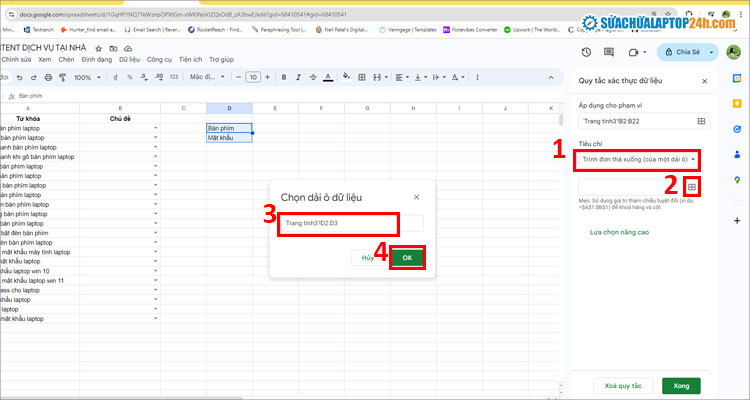
Task: Select range via grid icon in apply-to field
Action: (701, 121)
